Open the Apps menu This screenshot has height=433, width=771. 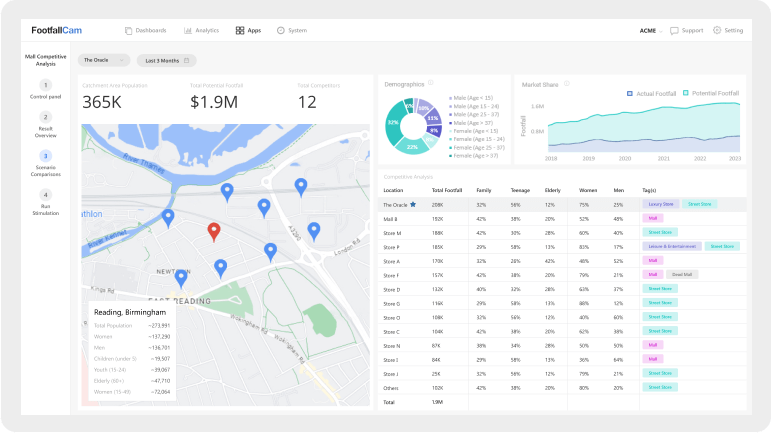point(248,30)
